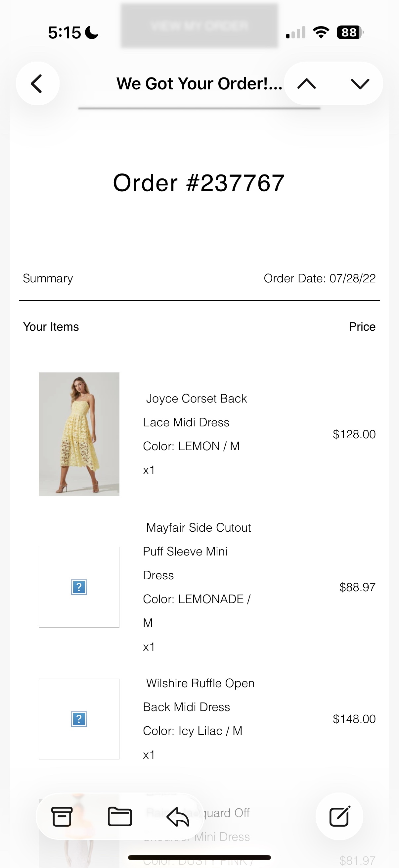
Task: Tap the battery indicator showing 88
Action: click(x=350, y=32)
